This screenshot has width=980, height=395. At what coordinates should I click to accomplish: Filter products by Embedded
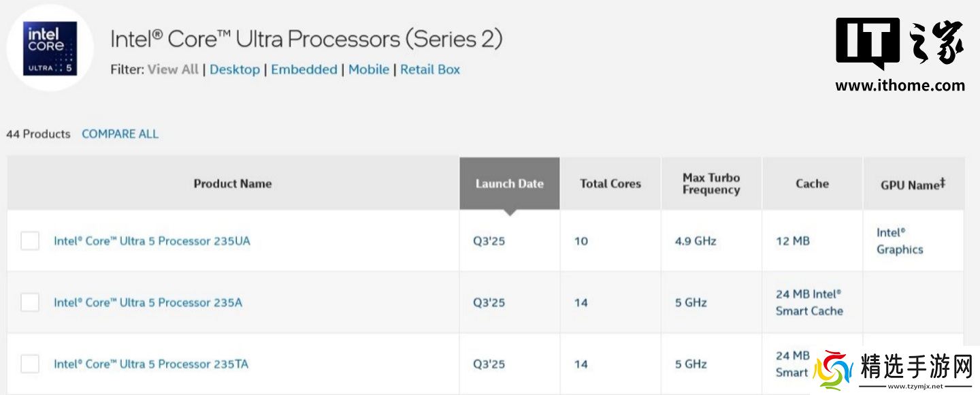pyautogui.click(x=304, y=69)
